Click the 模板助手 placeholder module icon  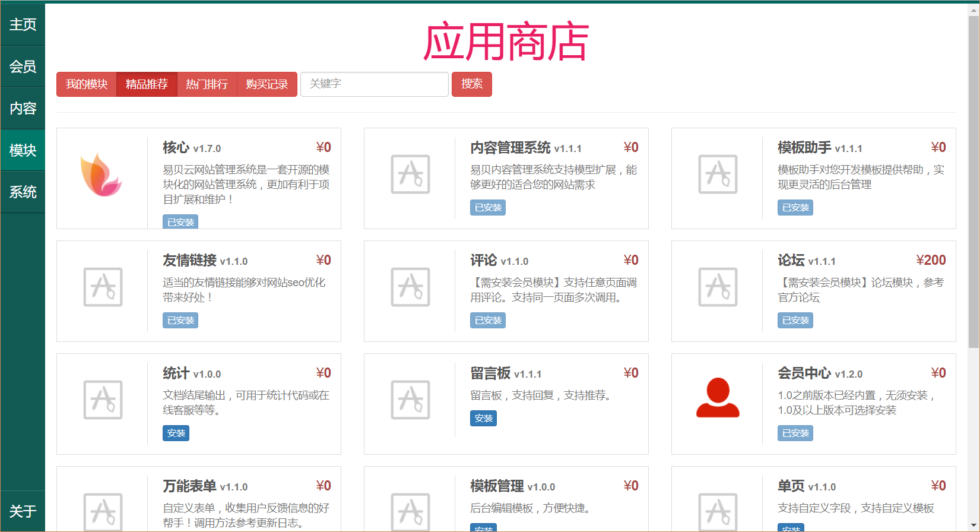click(718, 175)
